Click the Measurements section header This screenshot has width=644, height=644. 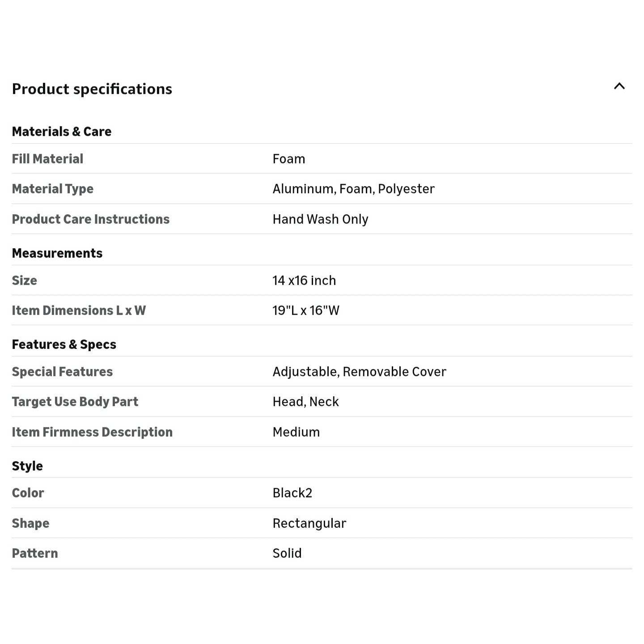(x=57, y=253)
